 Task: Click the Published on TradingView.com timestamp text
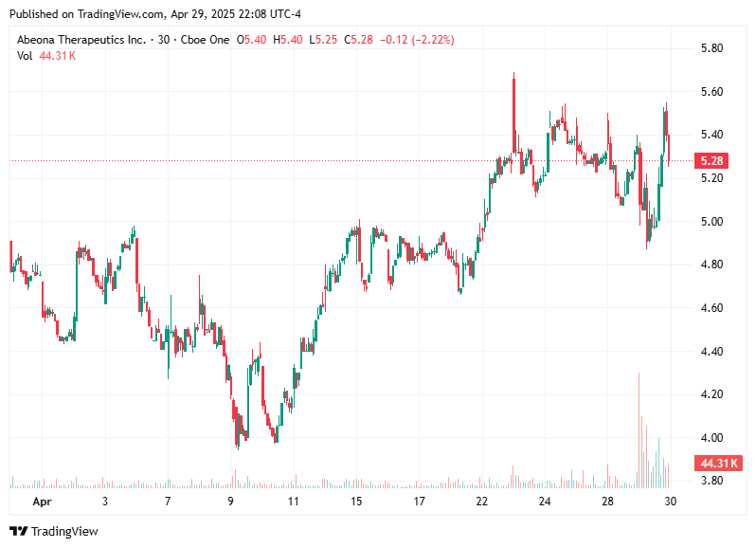pos(155,14)
